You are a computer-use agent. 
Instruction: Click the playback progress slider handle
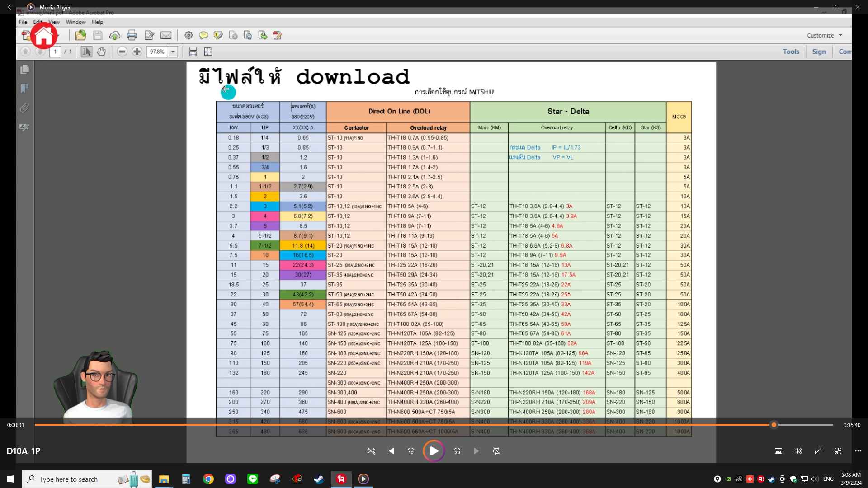coord(774,425)
